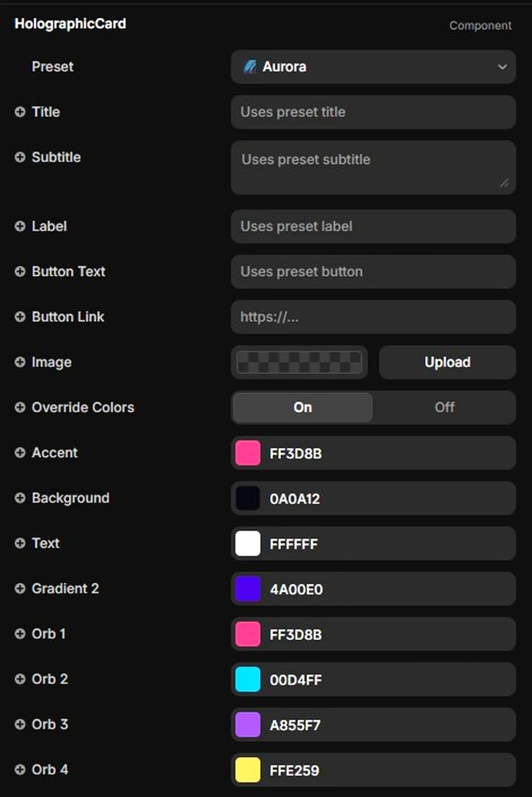Click the plus icon beside Title
Viewport: 532px width, 797px height.
click(20, 112)
